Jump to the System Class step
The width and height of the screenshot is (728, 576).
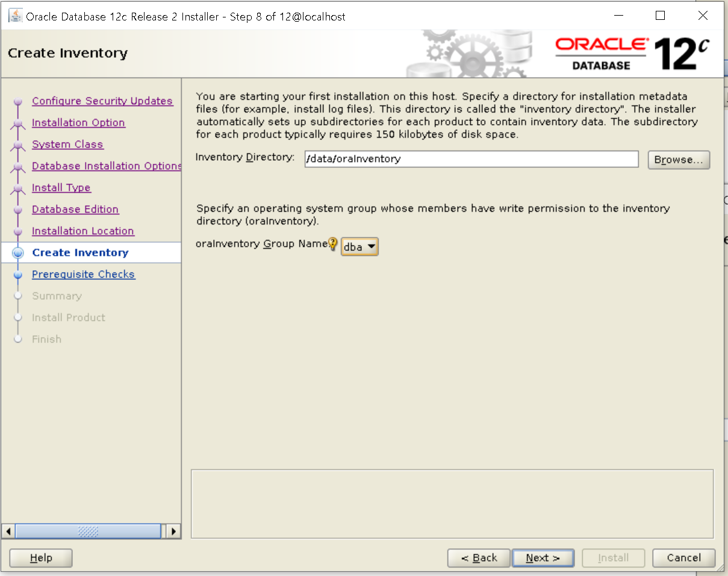coord(67,144)
